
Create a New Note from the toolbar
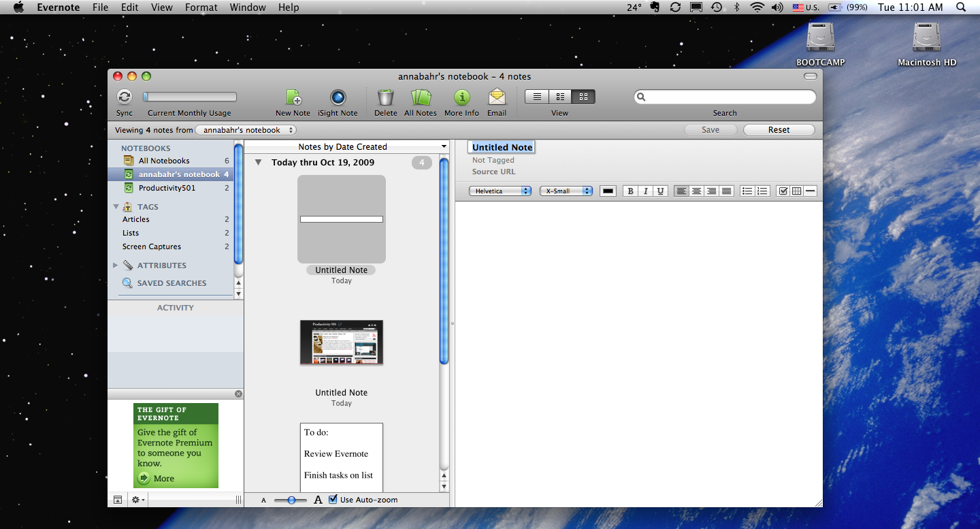click(x=293, y=97)
